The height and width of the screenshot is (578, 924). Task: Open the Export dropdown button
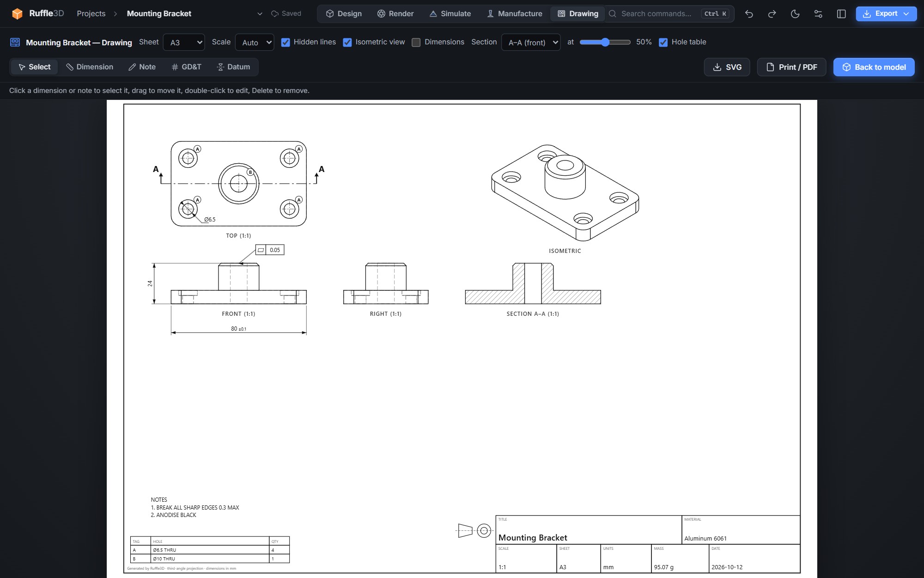[886, 14]
